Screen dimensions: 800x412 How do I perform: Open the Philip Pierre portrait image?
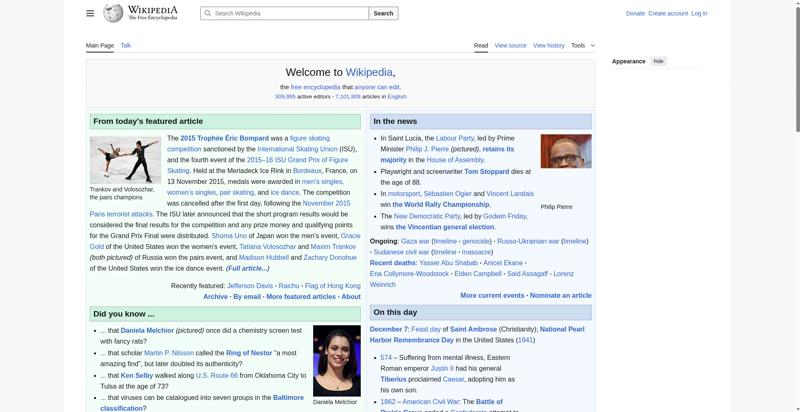565,151
